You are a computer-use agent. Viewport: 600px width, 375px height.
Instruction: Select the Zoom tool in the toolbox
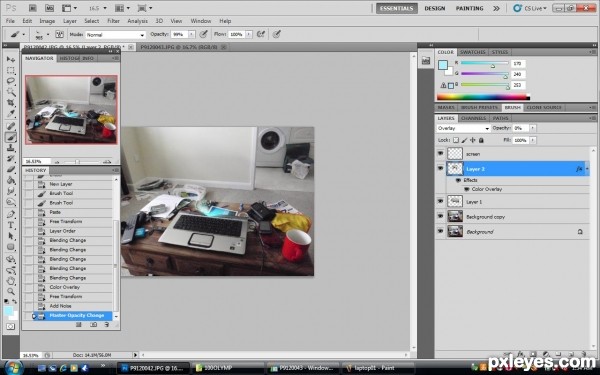(11, 292)
